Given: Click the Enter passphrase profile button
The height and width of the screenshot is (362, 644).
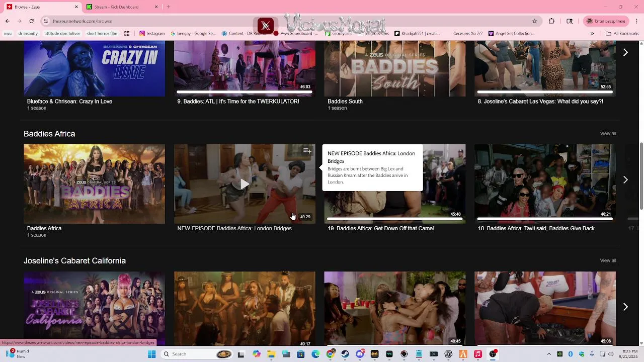Looking at the screenshot, I should 606,21.
